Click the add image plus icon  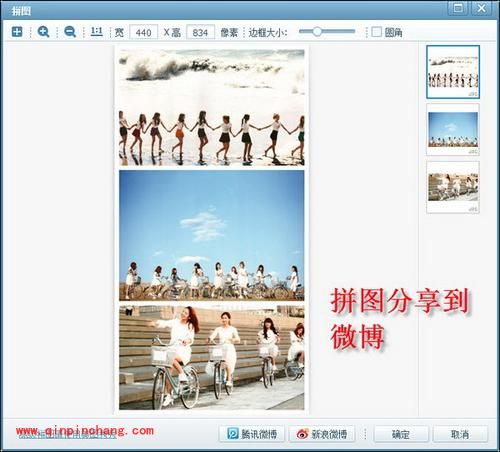[x=17, y=32]
